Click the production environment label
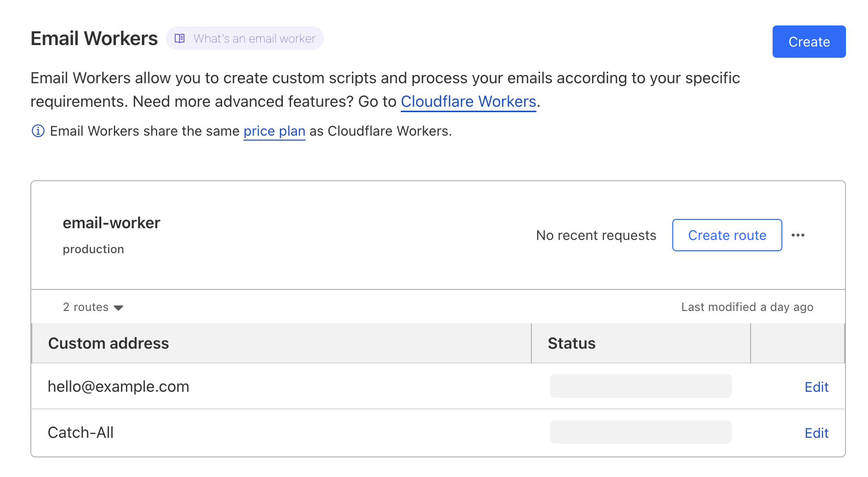 click(93, 250)
